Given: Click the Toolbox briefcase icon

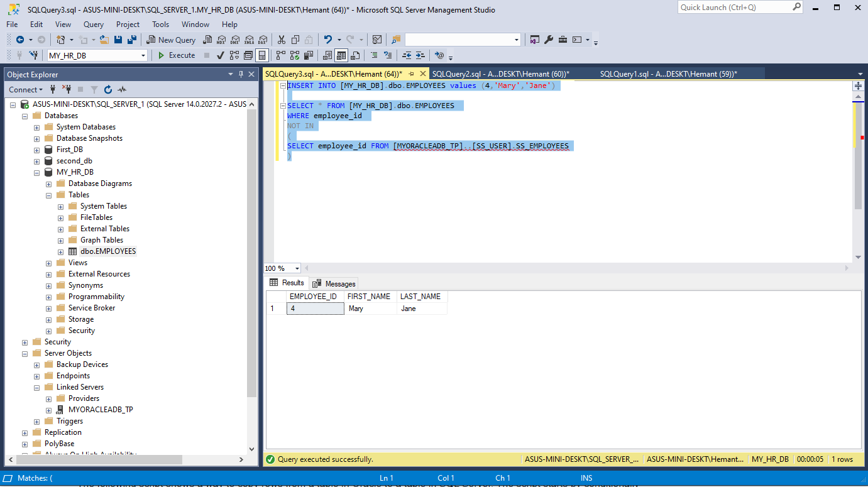Looking at the screenshot, I should click(563, 40).
